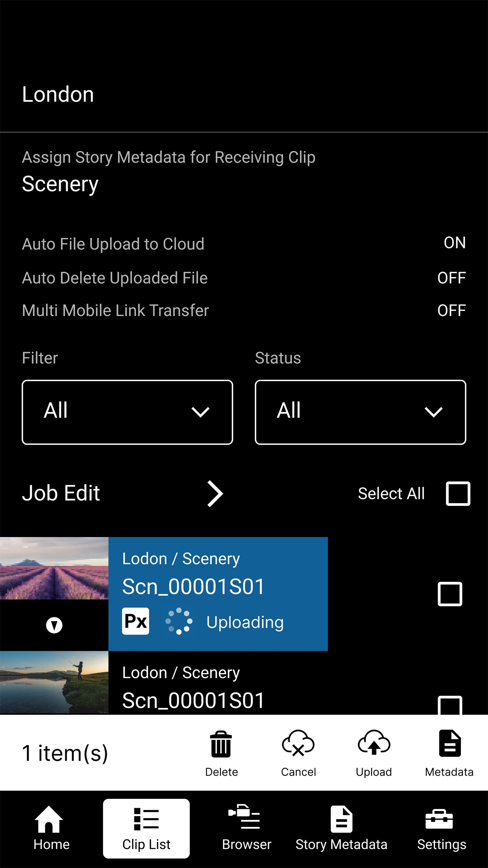Image resolution: width=488 pixels, height=868 pixels.
Task: Toggle Auto File Upload to Cloud ON value
Action: point(455,243)
